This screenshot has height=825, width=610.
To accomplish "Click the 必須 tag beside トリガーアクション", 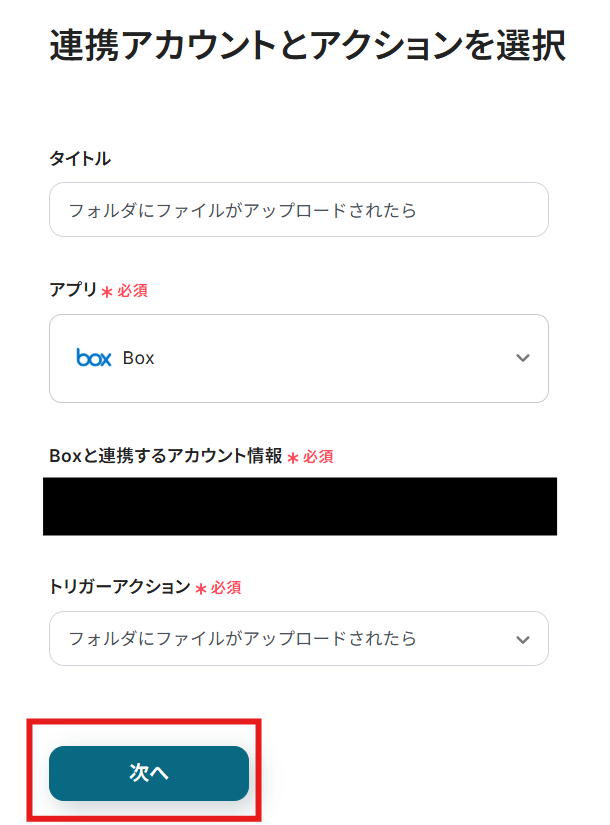I will (226, 588).
